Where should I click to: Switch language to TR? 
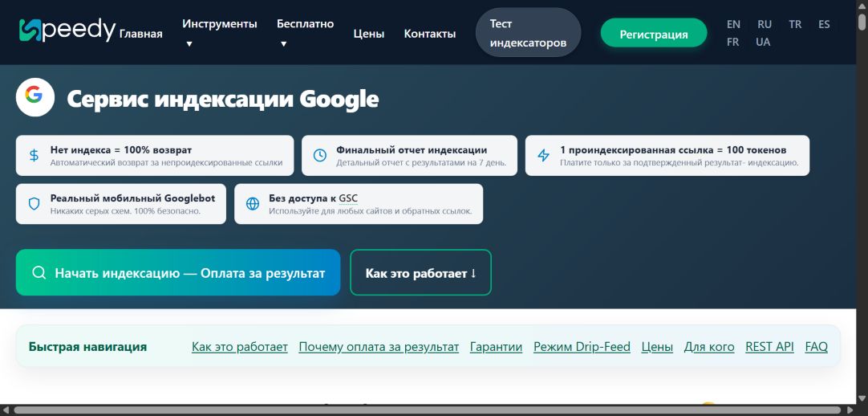[795, 24]
